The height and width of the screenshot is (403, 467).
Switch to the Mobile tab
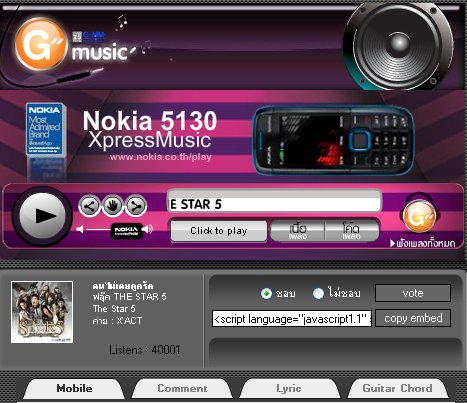[74, 389]
